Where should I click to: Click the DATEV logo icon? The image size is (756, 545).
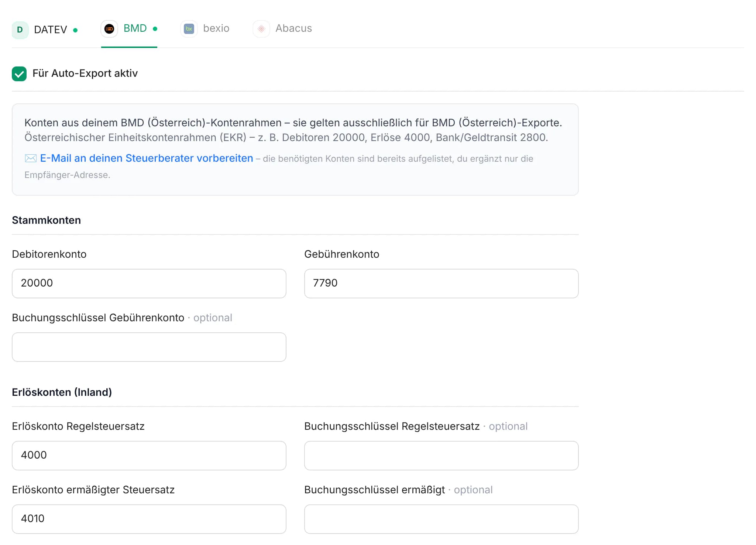coord(20,30)
